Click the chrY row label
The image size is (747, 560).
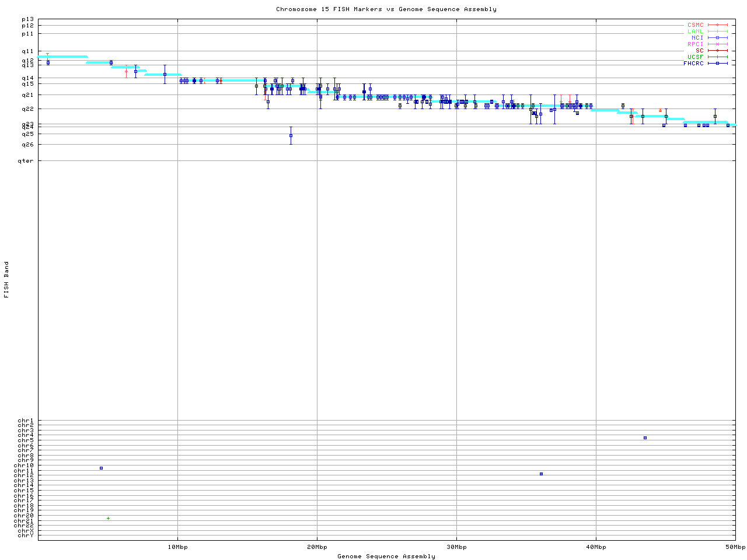[26, 535]
